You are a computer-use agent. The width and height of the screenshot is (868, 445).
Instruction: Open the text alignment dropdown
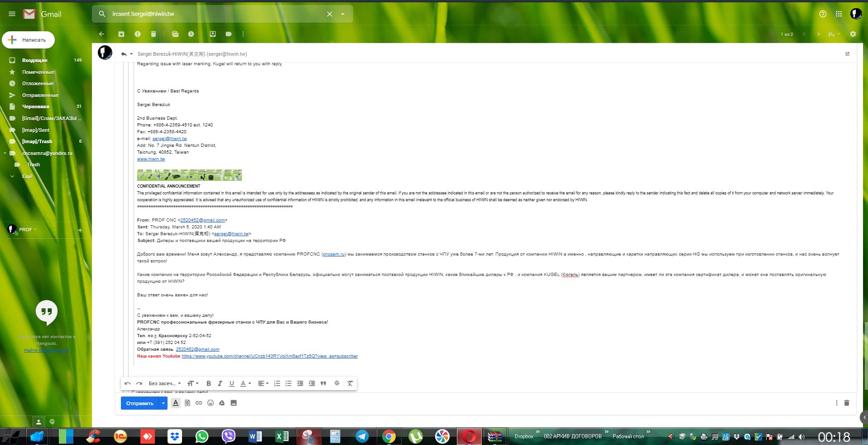click(x=263, y=383)
